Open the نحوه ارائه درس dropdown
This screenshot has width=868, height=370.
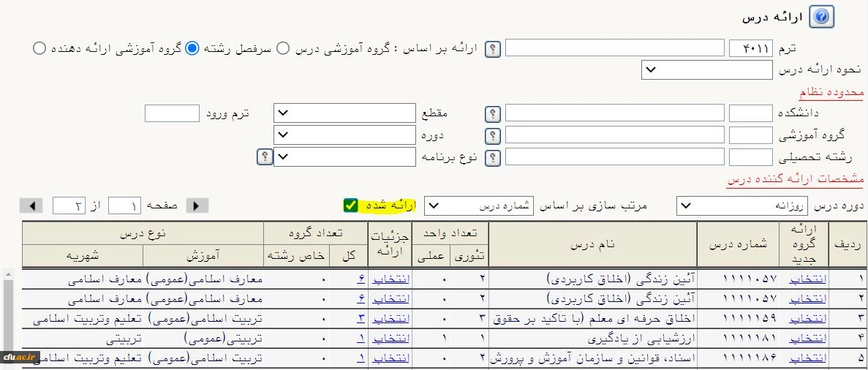tap(706, 70)
